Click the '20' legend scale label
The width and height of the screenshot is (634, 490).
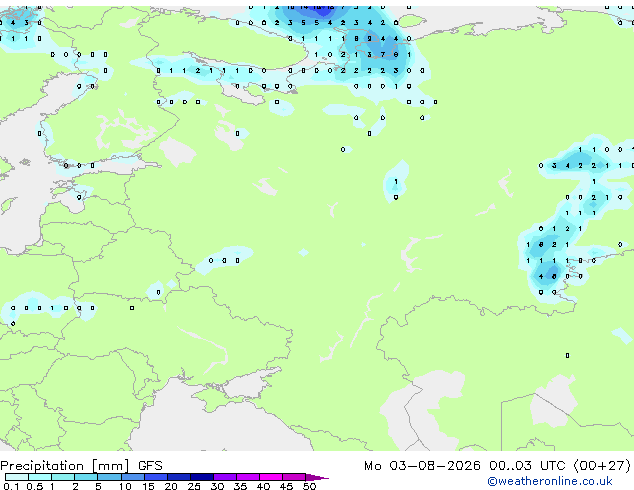pyautogui.click(x=171, y=486)
